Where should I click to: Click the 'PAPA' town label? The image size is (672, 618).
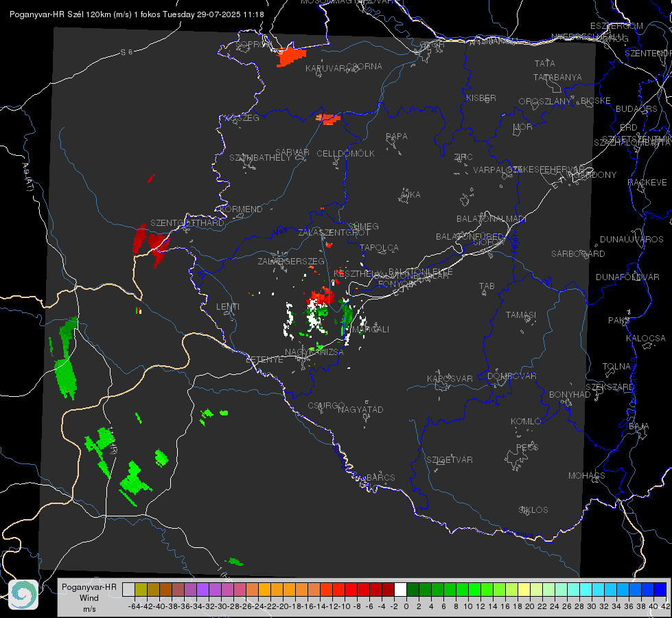coord(397,137)
